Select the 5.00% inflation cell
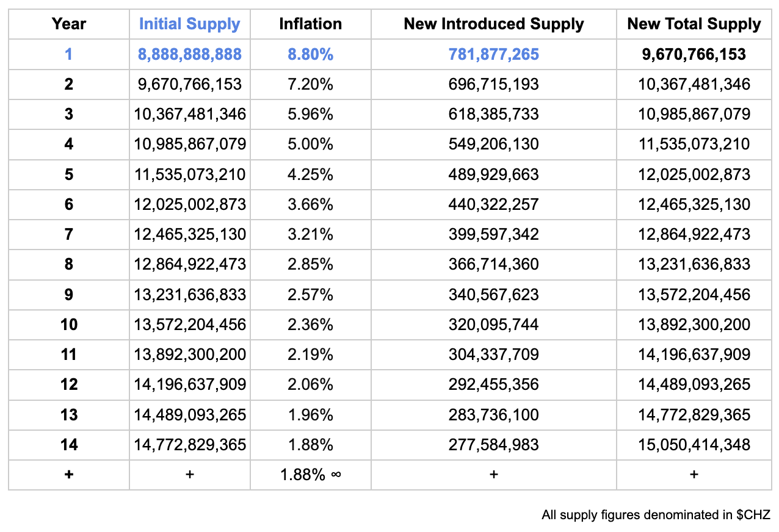The image size is (779, 532). pyautogui.click(x=310, y=145)
